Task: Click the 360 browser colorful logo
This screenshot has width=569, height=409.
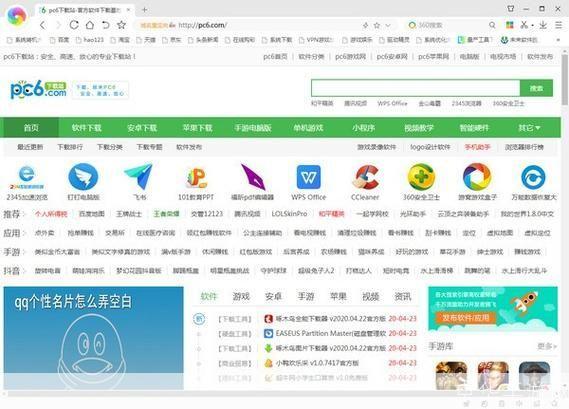Action: point(16,16)
